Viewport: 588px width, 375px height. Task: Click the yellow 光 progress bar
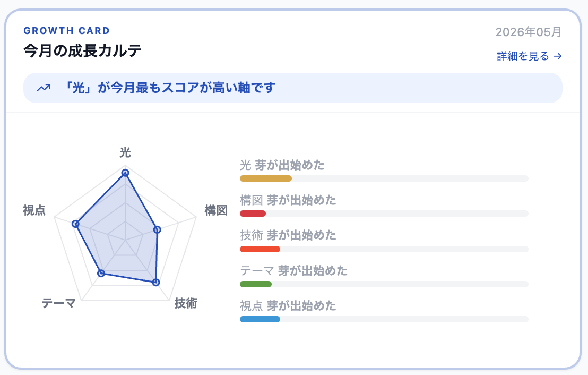(x=266, y=178)
